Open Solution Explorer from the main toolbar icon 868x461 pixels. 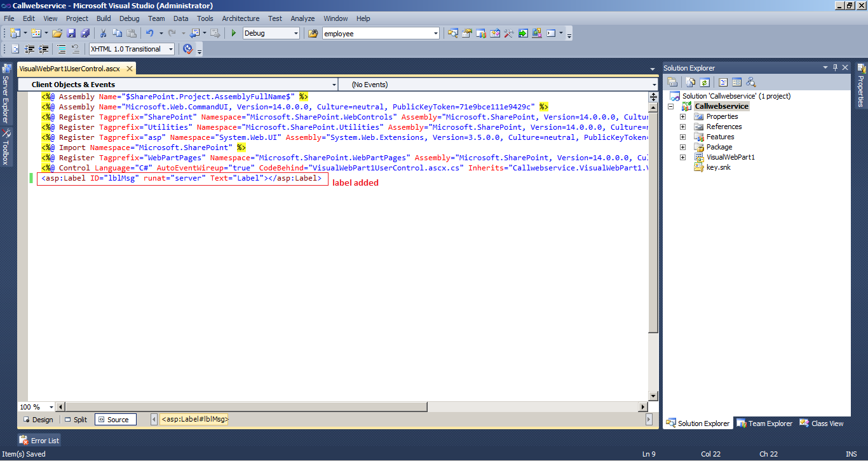(453, 33)
